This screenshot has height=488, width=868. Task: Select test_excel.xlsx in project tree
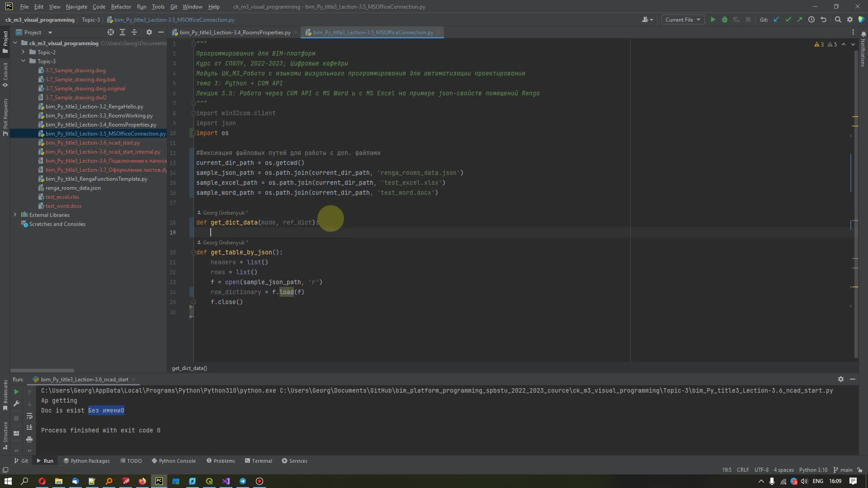[x=62, y=197]
